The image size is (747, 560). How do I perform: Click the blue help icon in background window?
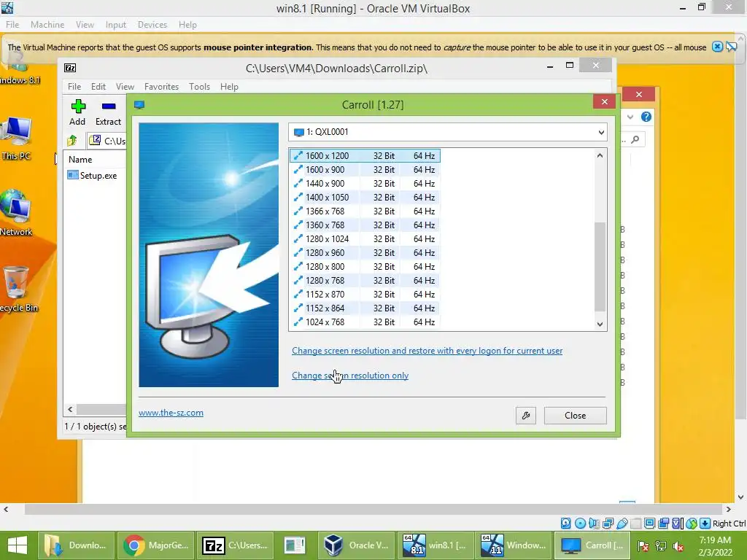pyautogui.click(x=646, y=117)
